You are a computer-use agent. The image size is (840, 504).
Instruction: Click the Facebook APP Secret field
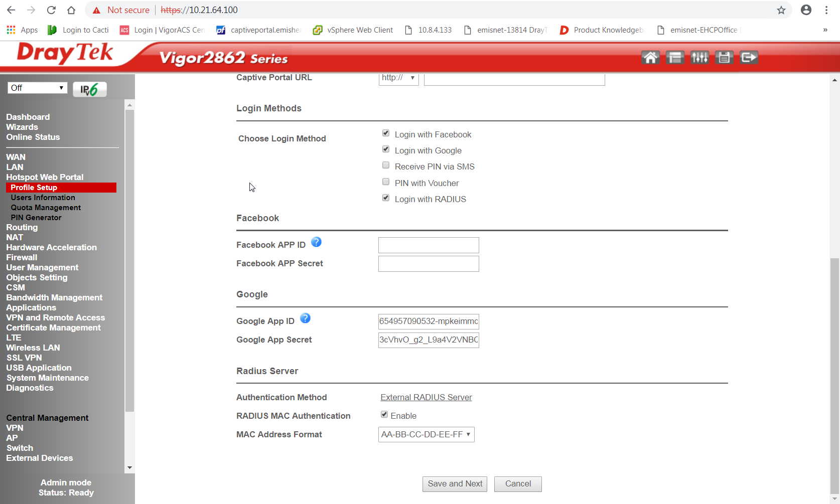point(429,264)
